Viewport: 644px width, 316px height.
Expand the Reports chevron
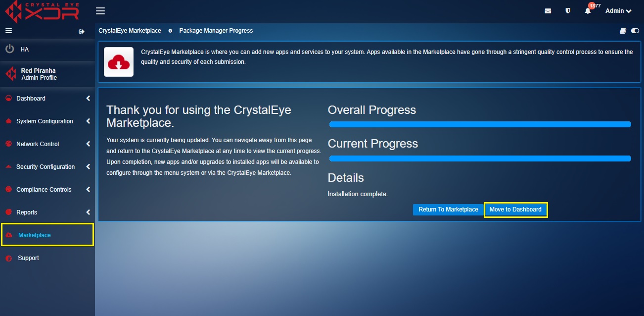pyautogui.click(x=88, y=212)
